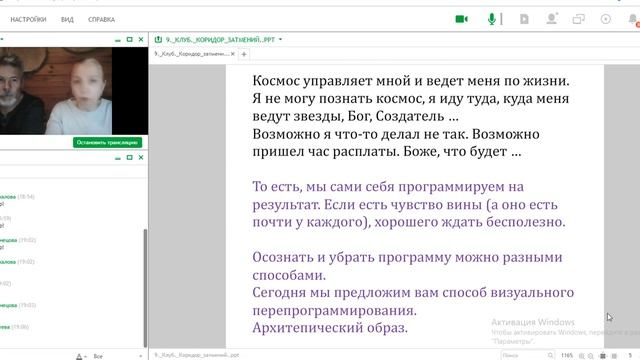Click the webcam participant icon
640x360 pixels.
pyautogui.click(x=552, y=19)
